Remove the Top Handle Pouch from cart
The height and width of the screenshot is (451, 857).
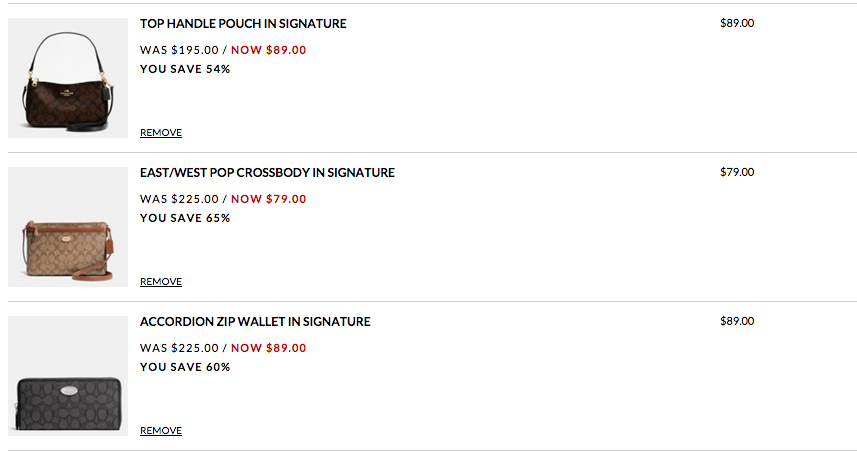[161, 133]
